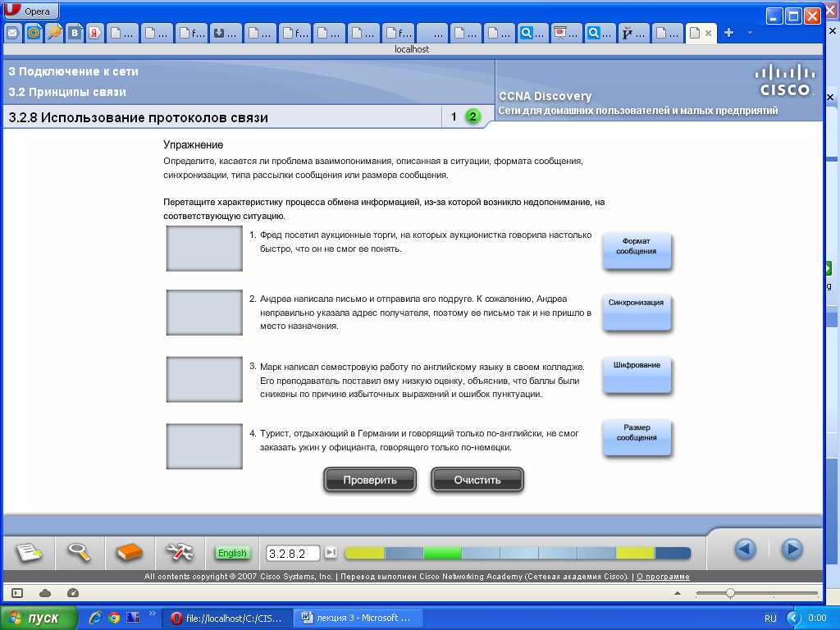The image size is (840, 630).
Task: Close the active browser tab
Action: coord(708,33)
